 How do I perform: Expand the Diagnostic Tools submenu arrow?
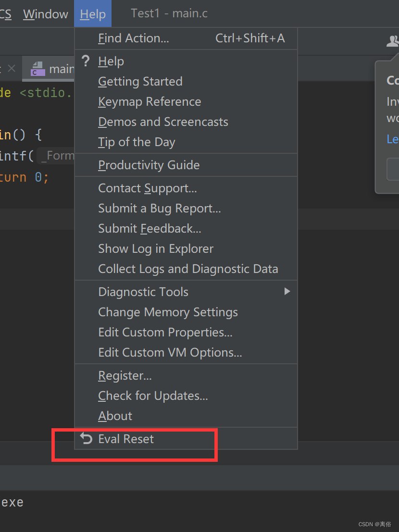287,291
